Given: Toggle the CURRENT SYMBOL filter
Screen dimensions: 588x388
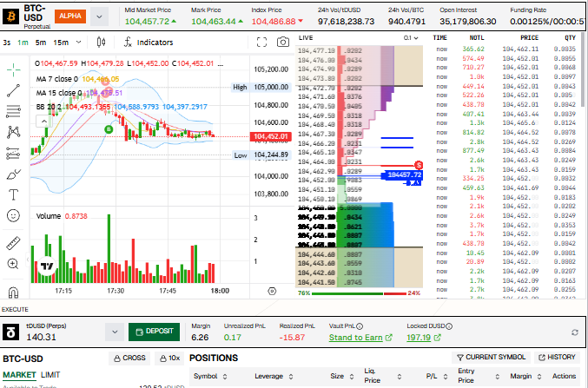Looking at the screenshot, I should (492, 358).
